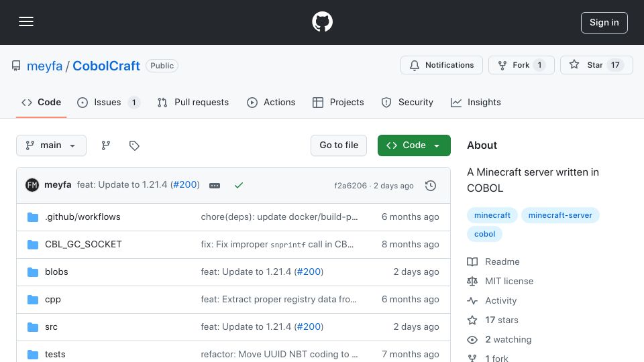This screenshot has width=644, height=362.
Task: Open #200 link in blobs row
Action: click(309, 271)
